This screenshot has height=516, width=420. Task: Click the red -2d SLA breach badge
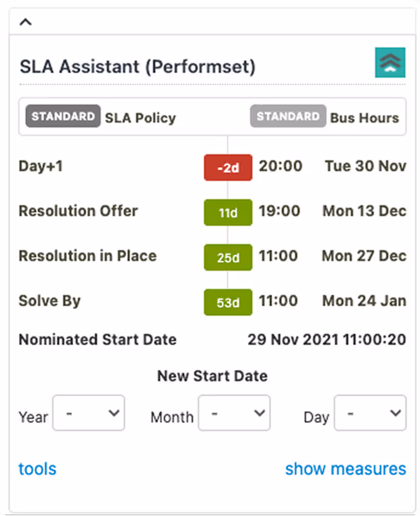[x=228, y=168]
